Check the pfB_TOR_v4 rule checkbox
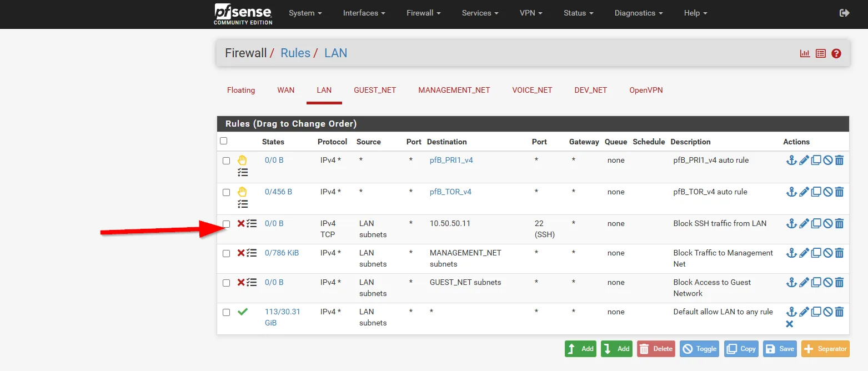The height and width of the screenshot is (371, 868). (x=226, y=192)
